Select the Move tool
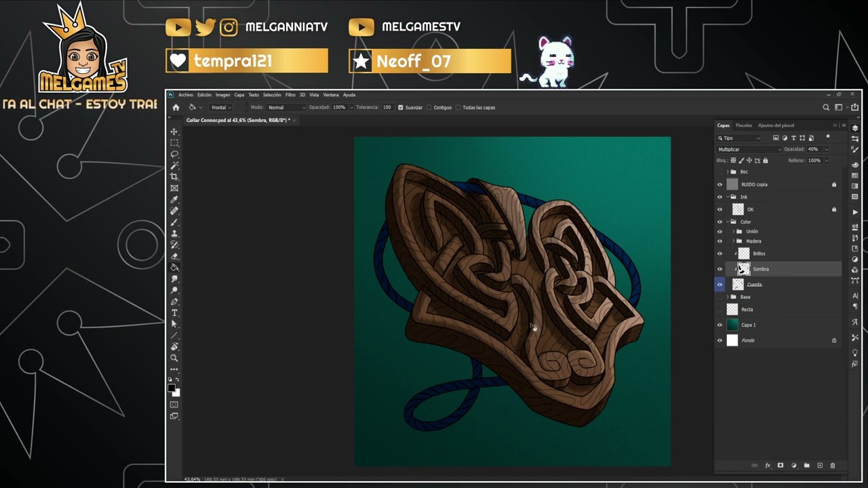Screen dimensions: 868x488 (x=174, y=131)
